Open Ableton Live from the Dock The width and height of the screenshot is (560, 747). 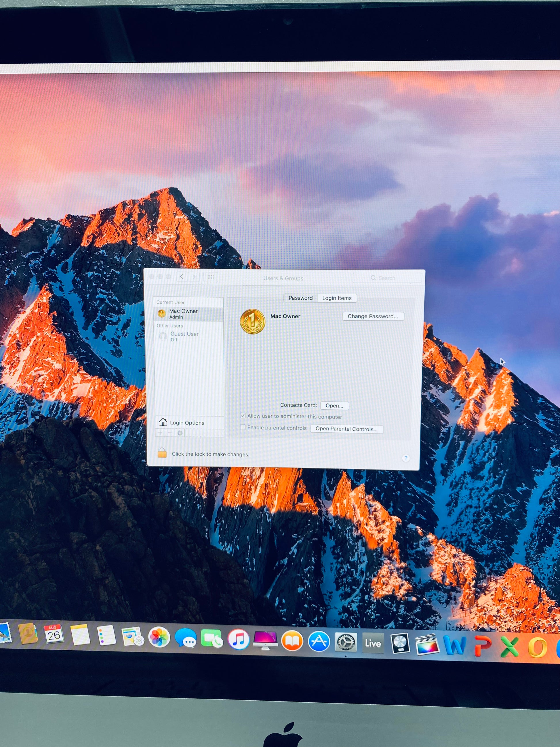click(373, 643)
